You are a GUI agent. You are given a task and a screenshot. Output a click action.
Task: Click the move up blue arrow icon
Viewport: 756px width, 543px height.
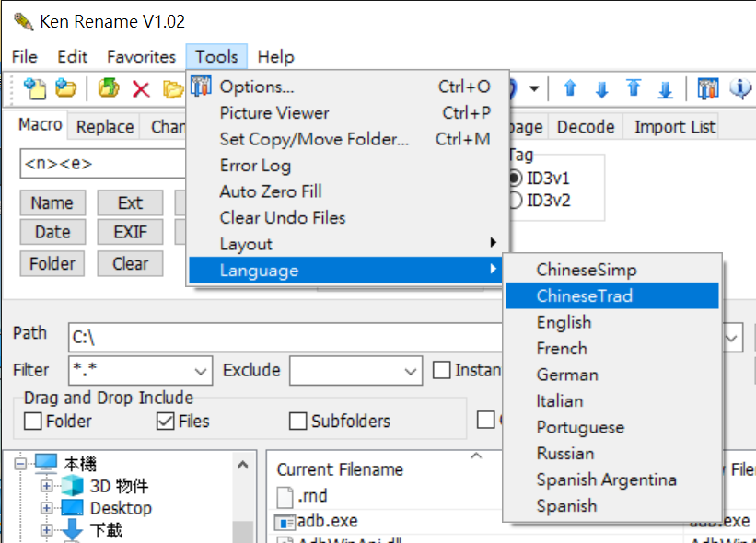tap(570, 88)
